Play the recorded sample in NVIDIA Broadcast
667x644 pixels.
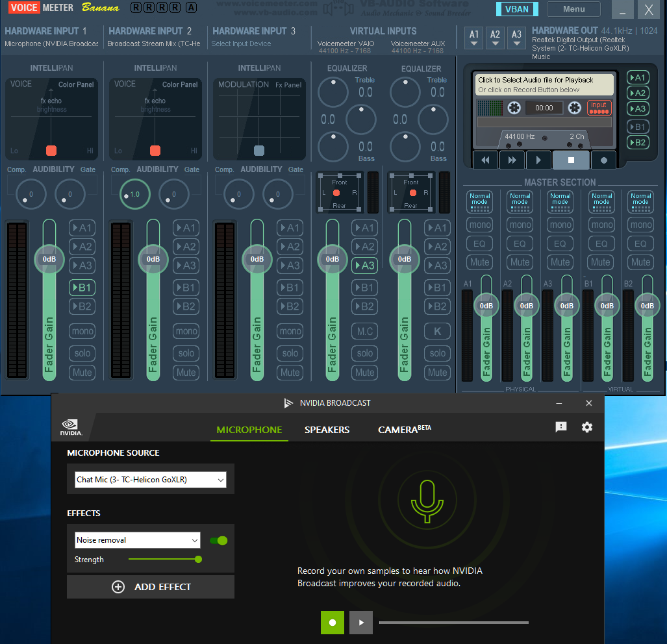pyautogui.click(x=361, y=623)
